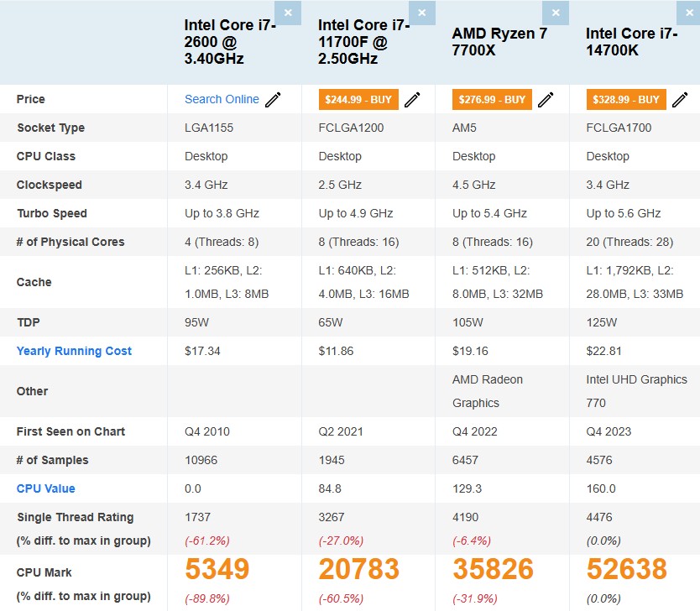Click socket value AM5

(464, 128)
